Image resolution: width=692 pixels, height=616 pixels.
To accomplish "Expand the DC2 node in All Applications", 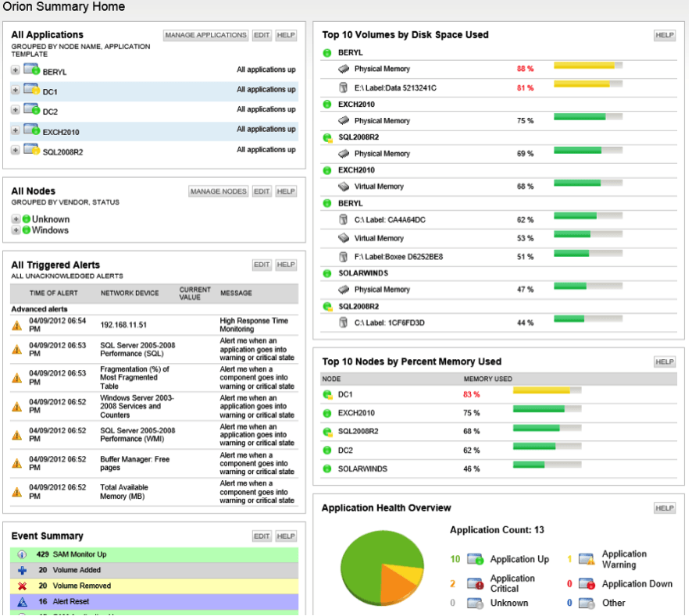I will (x=16, y=110).
